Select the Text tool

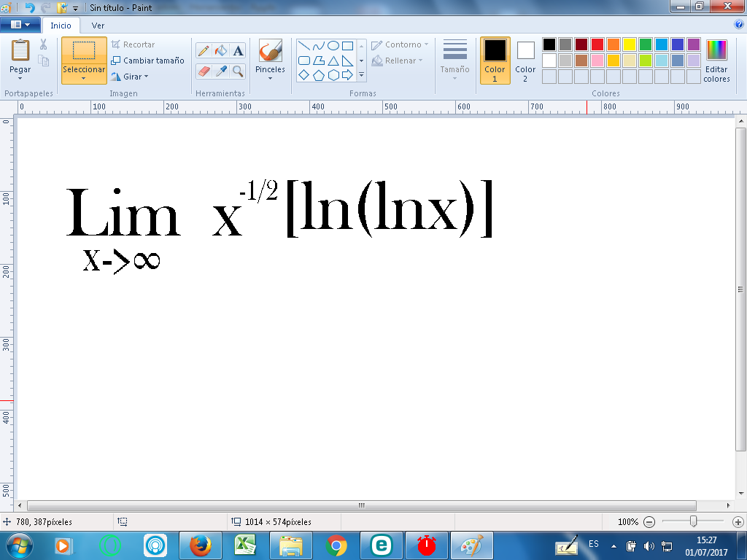238,51
